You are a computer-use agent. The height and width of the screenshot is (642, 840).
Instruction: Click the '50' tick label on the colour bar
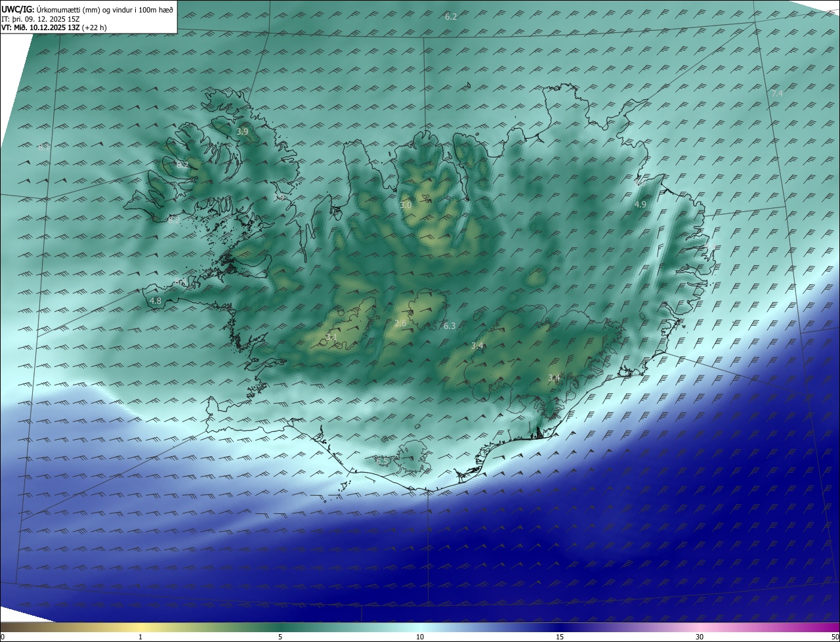pyautogui.click(x=835, y=637)
